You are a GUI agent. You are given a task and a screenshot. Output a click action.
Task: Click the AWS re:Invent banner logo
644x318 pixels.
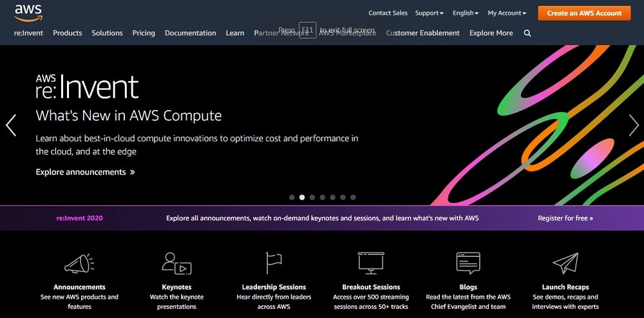pyautogui.click(x=87, y=86)
